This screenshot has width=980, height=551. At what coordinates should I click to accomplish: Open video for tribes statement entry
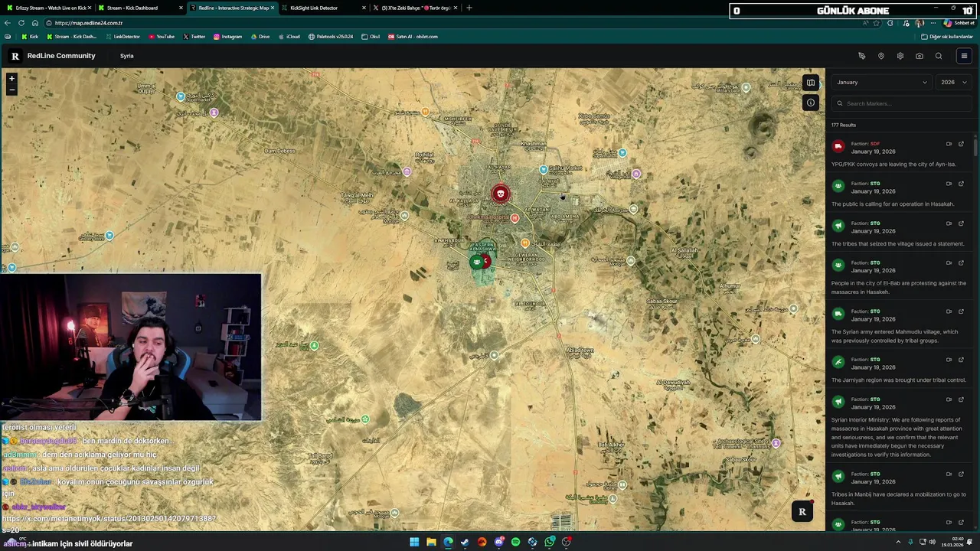click(x=949, y=223)
